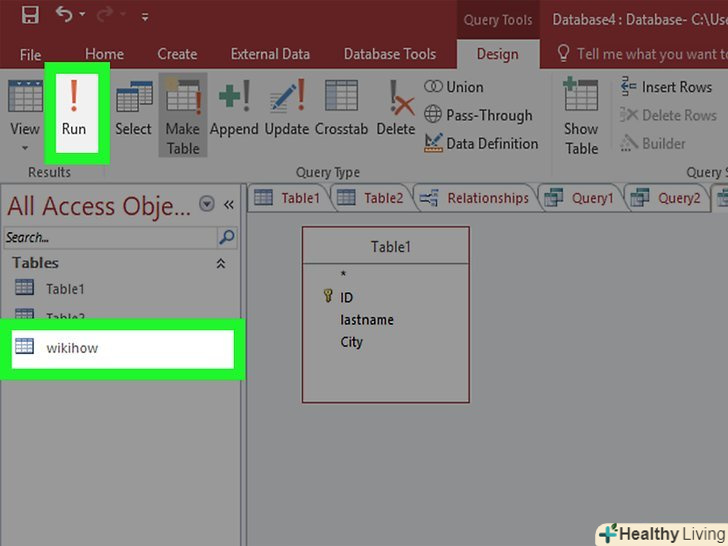Choose the Select query type
The width and height of the screenshot is (728, 546).
pyautogui.click(x=134, y=109)
